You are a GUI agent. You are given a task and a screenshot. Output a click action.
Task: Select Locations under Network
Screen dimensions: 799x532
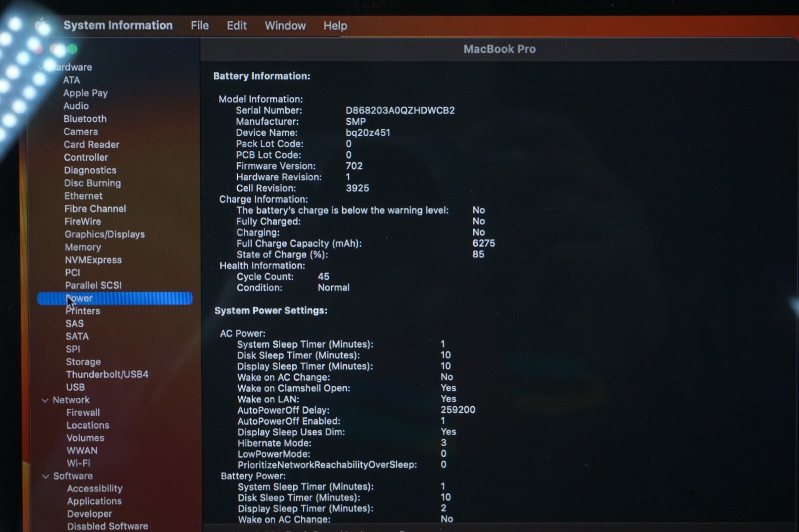point(88,425)
